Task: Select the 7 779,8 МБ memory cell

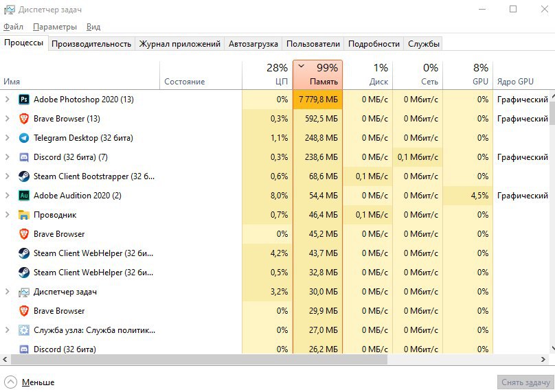Action: [x=317, y=100]
